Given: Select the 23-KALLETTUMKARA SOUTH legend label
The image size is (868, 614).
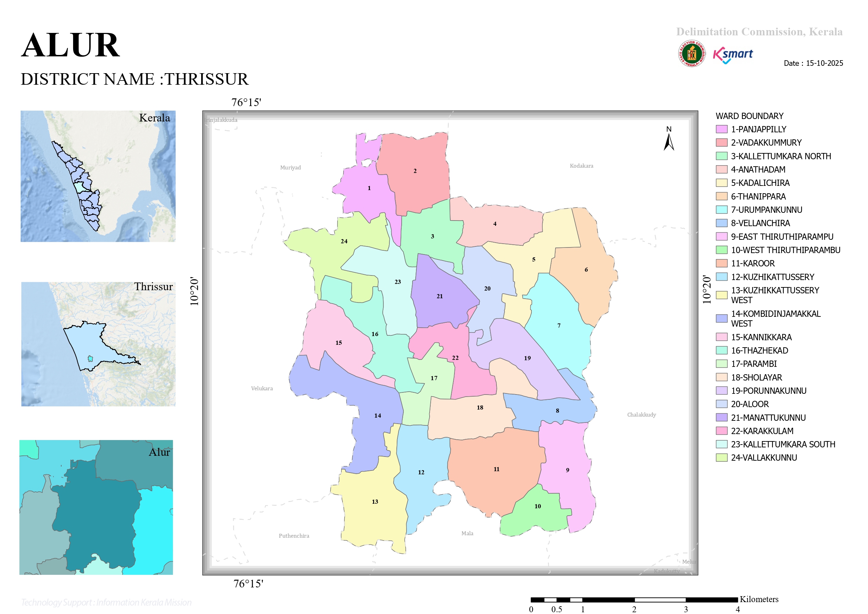Looking at the screenshot, I should (x=783, y=444).
